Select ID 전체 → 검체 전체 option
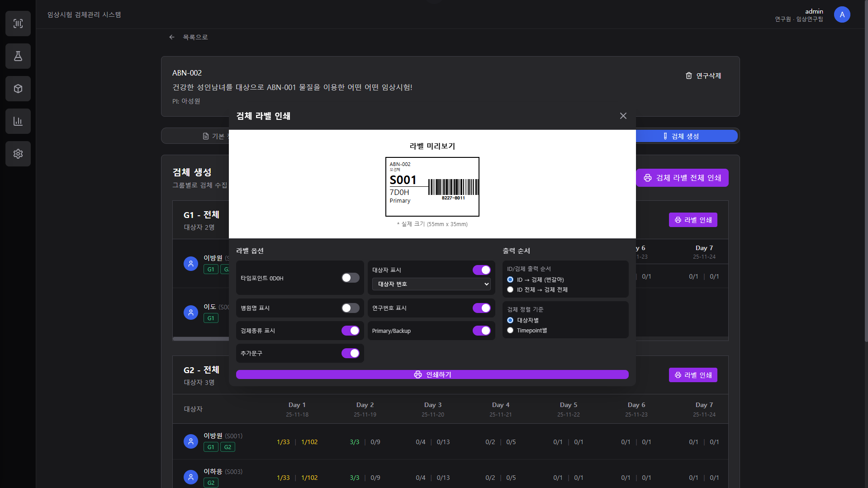 pos(510,290)
